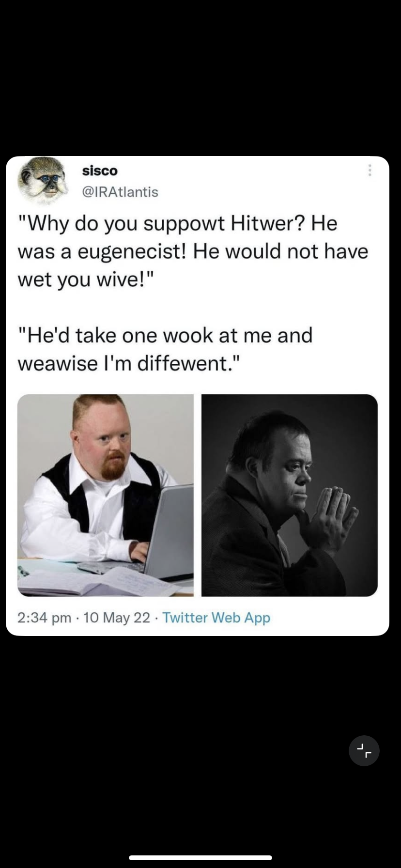
Task: Click the open notebook in the left photo
Action: [x=97, y=581]
